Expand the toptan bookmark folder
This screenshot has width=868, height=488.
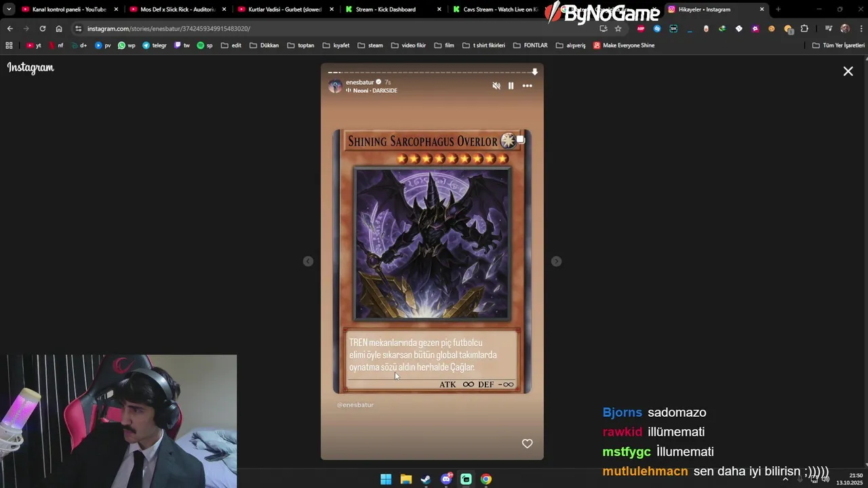301,45
